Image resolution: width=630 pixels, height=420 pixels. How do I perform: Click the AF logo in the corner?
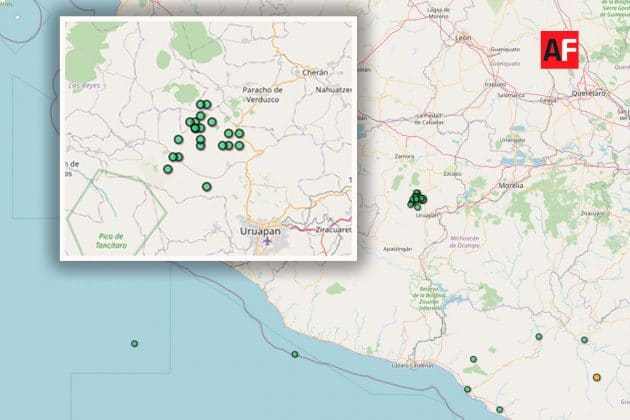click(x=560, y=48)
